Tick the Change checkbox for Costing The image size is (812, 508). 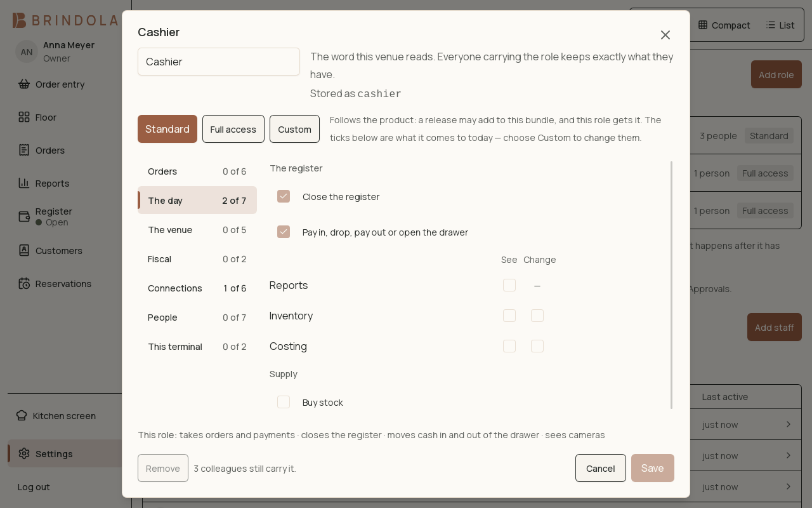pyautogui.click(x=537, y=346)
